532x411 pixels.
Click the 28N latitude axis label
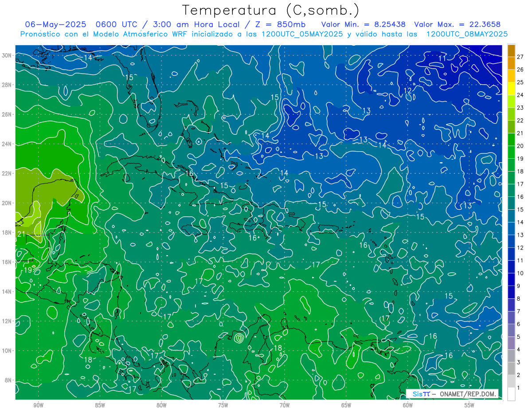pos(6,85)
